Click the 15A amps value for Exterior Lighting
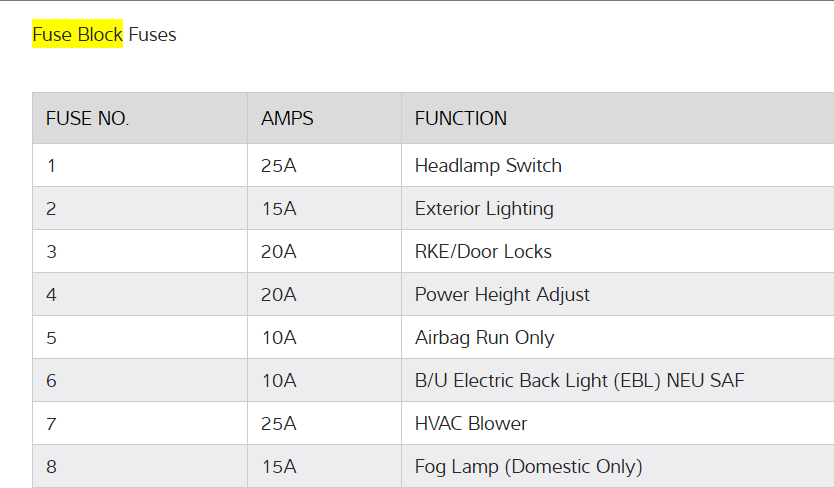This screenshot has height=488, width=834. point(279,209)
